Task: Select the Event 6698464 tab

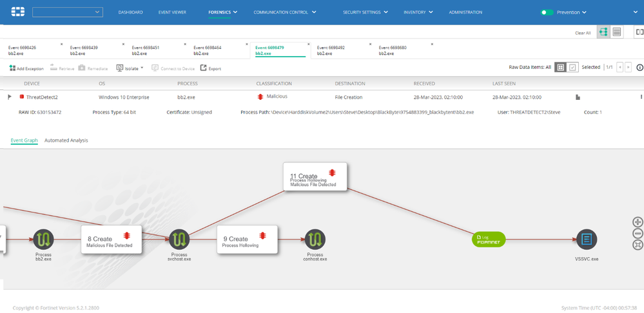Action: point(208,50)
